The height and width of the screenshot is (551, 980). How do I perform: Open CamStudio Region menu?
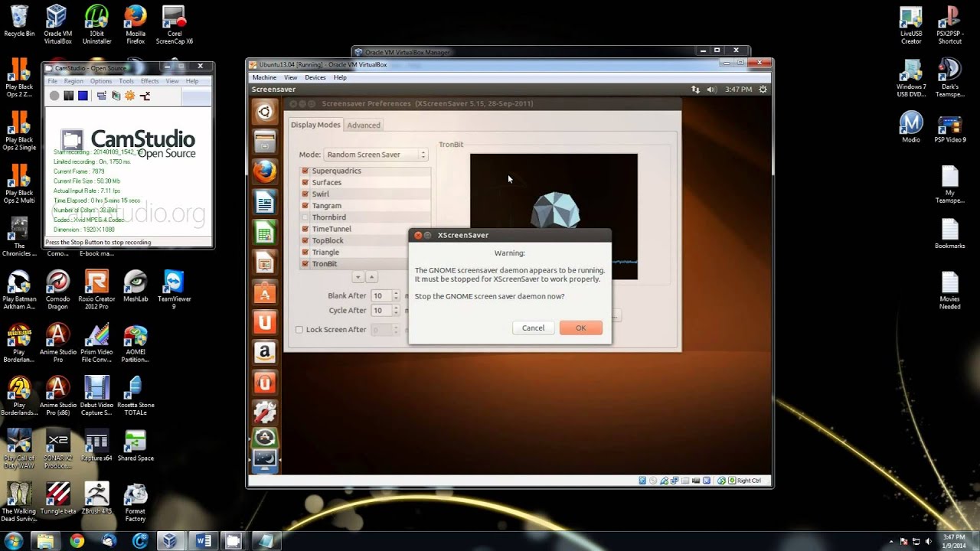pyautogui.click(x=73, y=81)
